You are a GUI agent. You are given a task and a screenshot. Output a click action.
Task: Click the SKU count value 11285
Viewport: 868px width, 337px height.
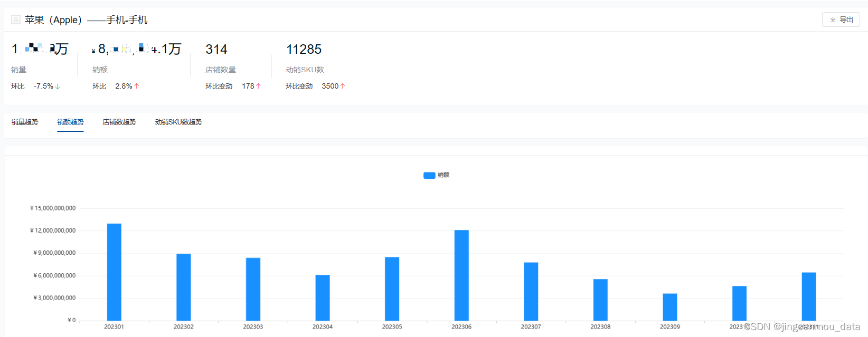tap(304, 49)
